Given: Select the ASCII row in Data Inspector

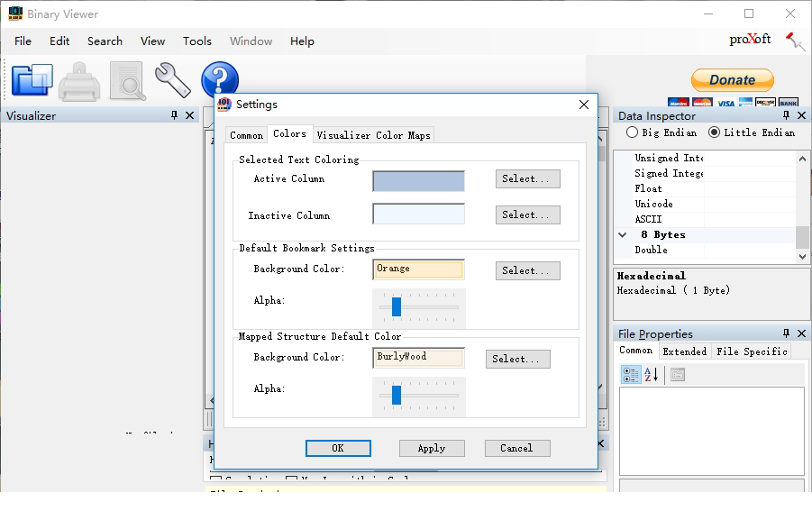Looking at the screenshot, I should coord(704,219).
